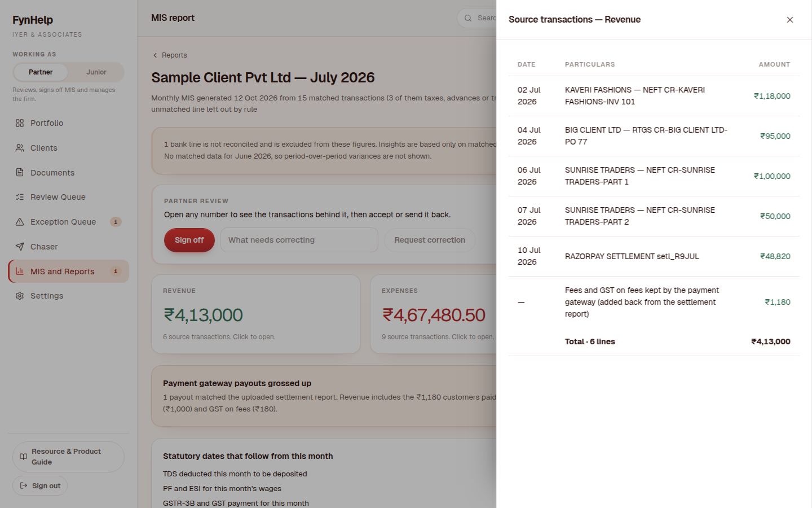The image size is (812, 508).
Task: Select MIS and Reports in sidebar
Action: 68,271
